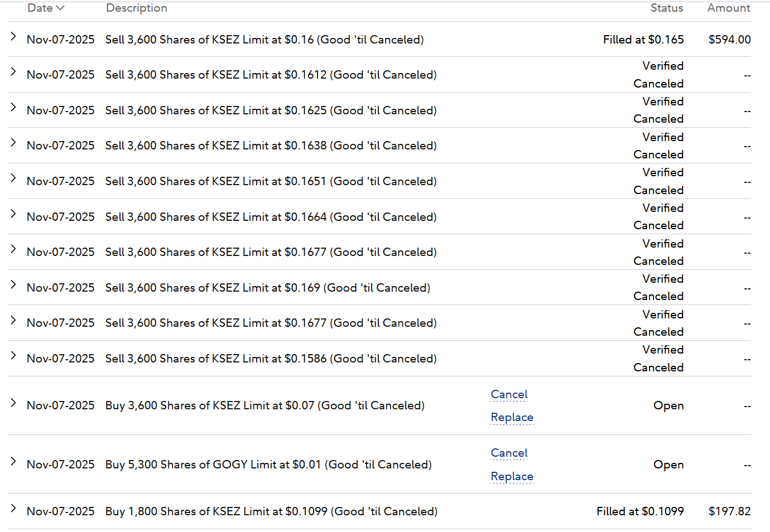The height and width of the screenshot is (532, 770).
Task: Cancel the GOGY 5,300 shares buy order
Action: pyautogui.click(x=509, y=453)
